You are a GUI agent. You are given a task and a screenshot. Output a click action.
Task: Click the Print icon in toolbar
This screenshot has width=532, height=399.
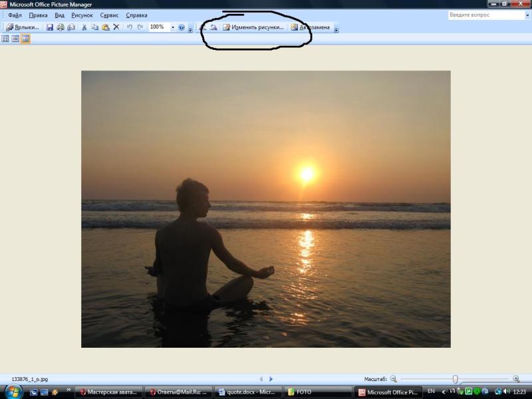pyautogui.click(x=61, y=27)
